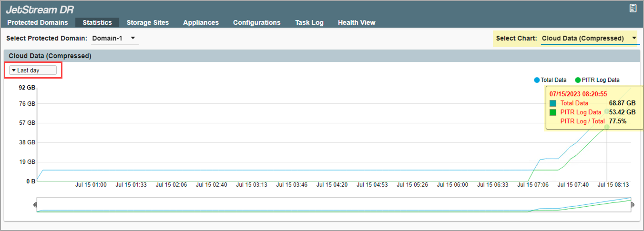Toggle the PITR Log Data legend marker
The height and width of the screenshot is (231, 644).
[578, 80]
